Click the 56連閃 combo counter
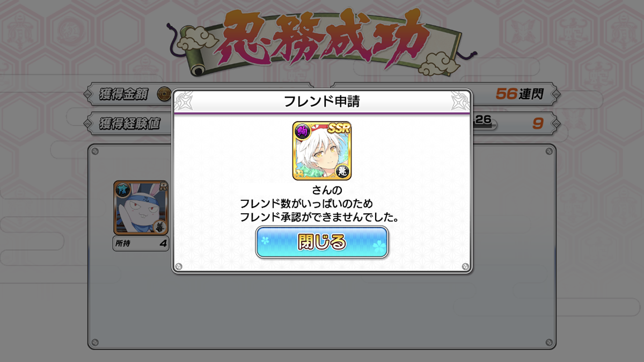The height and width of the screenshot is (362, 644). coord(519,95)
